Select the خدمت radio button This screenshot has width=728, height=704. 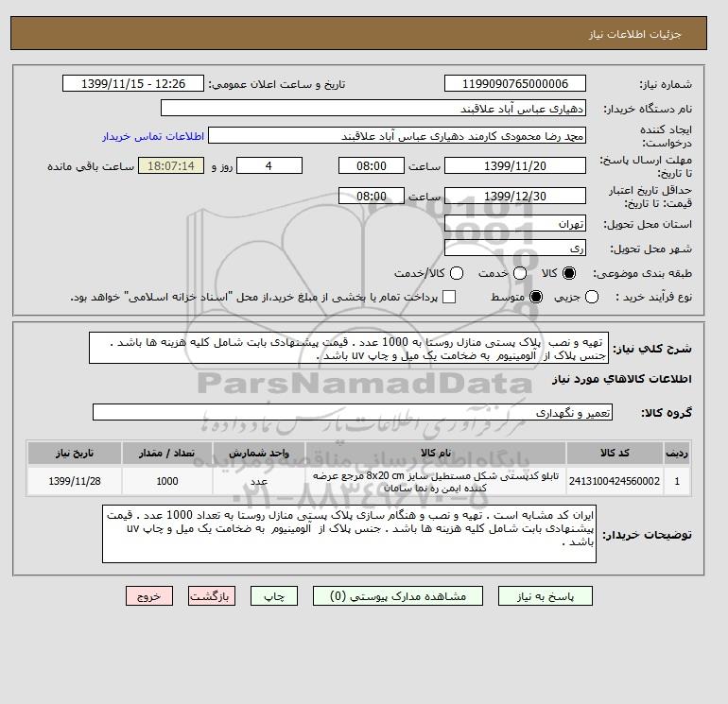pyautogui.click(x=520, y=274)
